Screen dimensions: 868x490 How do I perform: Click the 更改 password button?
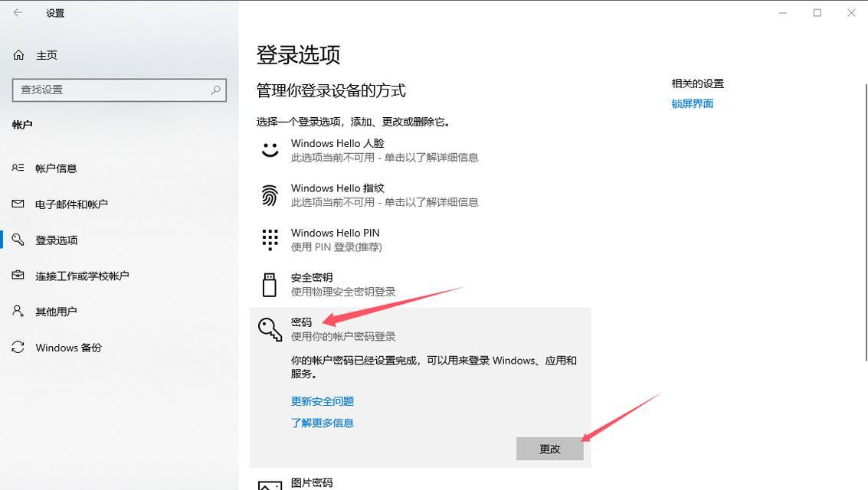click(x=550, y=449)
